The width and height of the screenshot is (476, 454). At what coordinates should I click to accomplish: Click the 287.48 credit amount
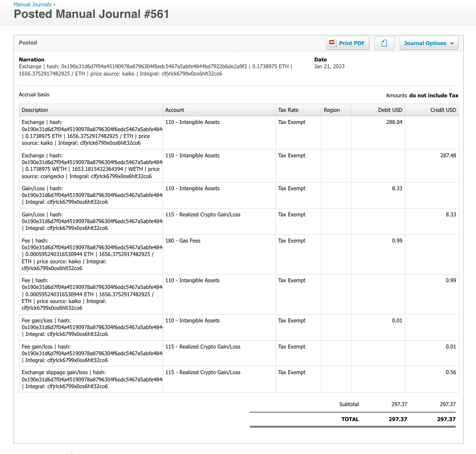pos(448,155)
